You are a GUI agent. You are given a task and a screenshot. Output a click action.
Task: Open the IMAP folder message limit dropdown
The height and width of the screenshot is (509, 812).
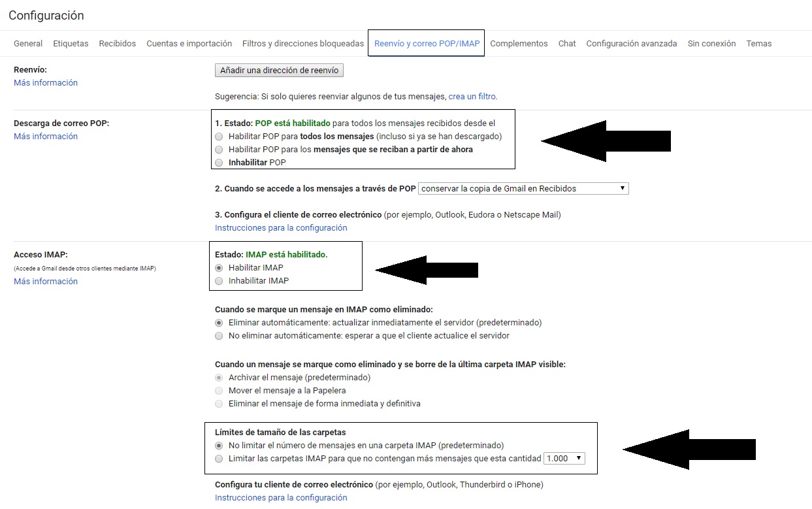tap(564, 459)
